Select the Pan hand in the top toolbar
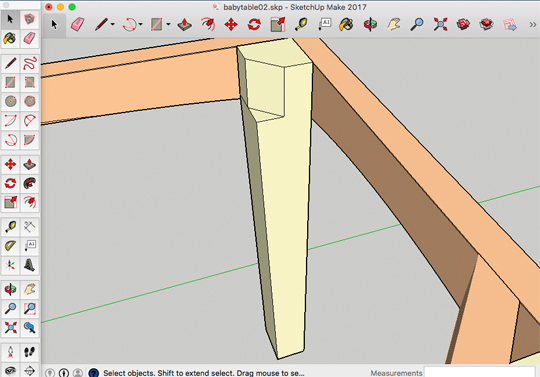Image resolution: width=540 pixels, height=377 pixels. (x=394, y=25)
